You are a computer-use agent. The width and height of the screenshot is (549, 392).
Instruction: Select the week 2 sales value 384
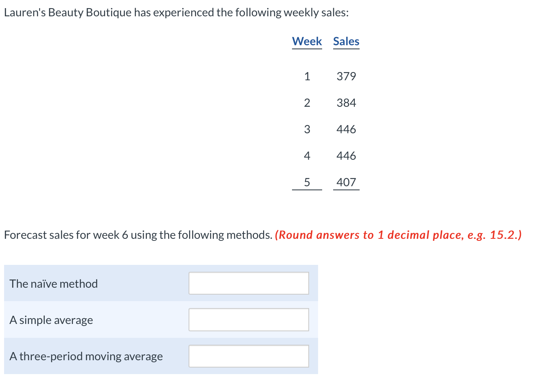(346, 103)
